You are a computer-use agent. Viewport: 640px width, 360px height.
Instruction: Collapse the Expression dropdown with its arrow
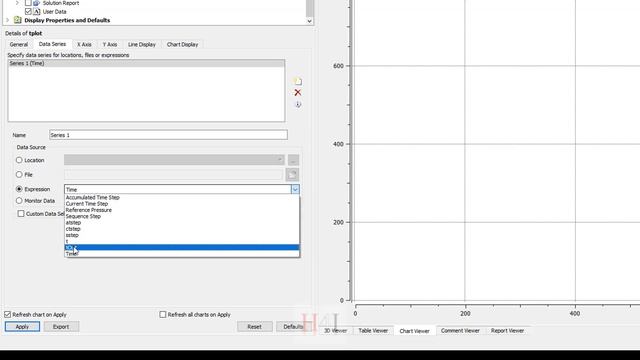click(x=295, y=189)
